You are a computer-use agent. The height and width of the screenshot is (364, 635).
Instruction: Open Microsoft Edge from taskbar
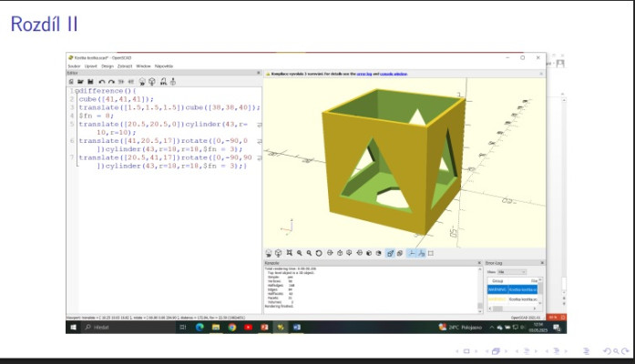coord(200,328)
